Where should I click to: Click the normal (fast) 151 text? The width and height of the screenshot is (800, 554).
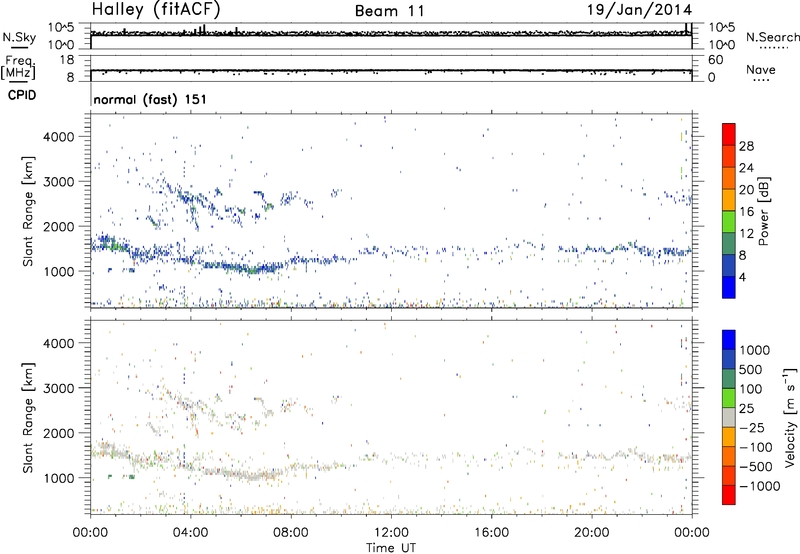pyautogui.click(x=150, y=99)
